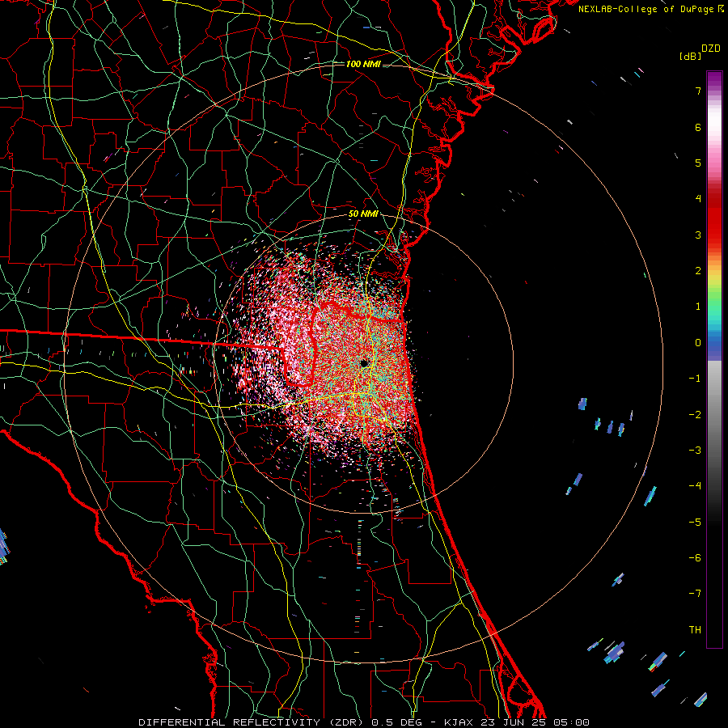Click the ZDR color scale bar
728x728 pixels.
(714, 359)
